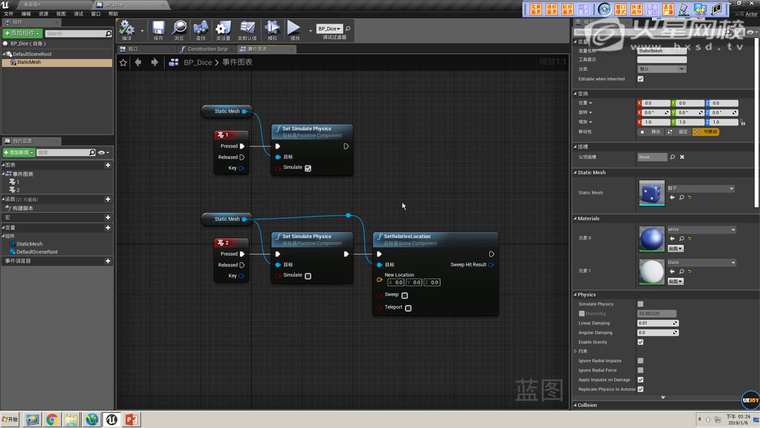
Task: Open the Window menu in the menu bar
Action: coord(96,14)
